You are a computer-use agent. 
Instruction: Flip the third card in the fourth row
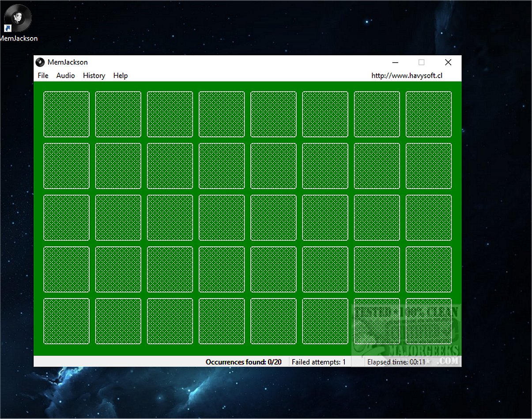click(170, 269)
